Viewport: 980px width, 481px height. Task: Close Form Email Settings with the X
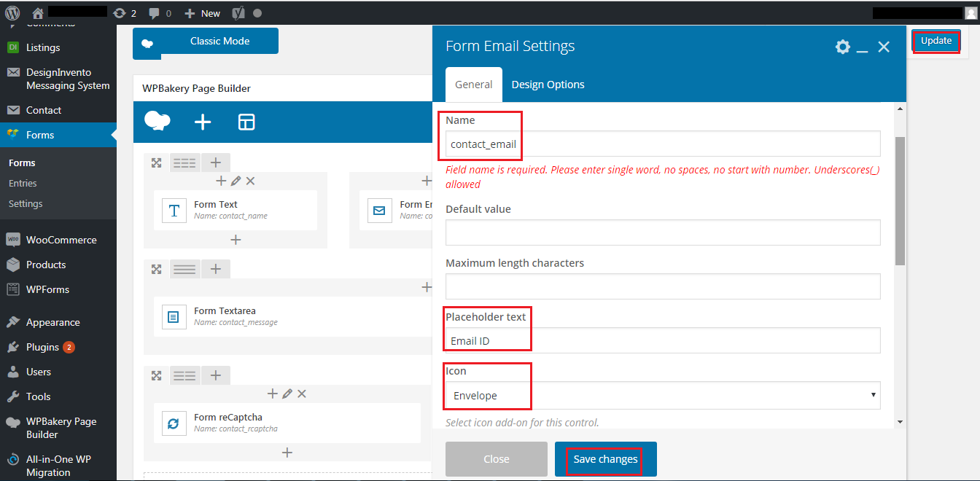pyautogui.click(x=884, y=47)
